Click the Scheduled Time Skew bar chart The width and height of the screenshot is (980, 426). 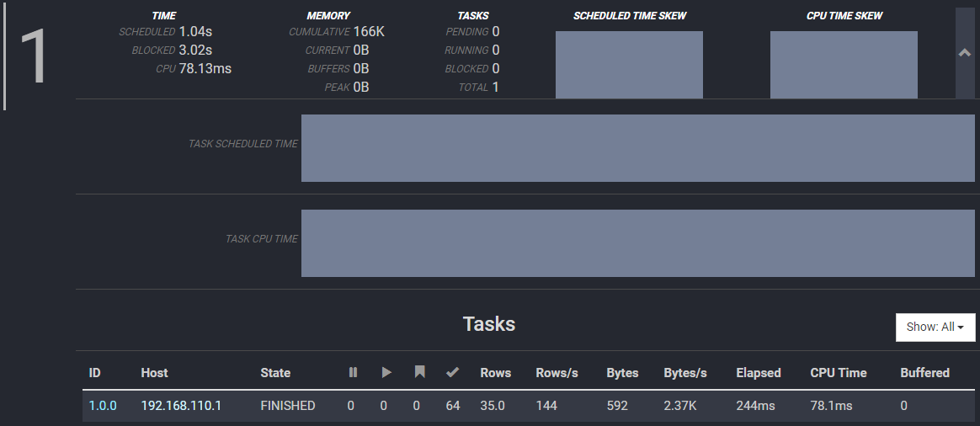[x=629, y=65]
